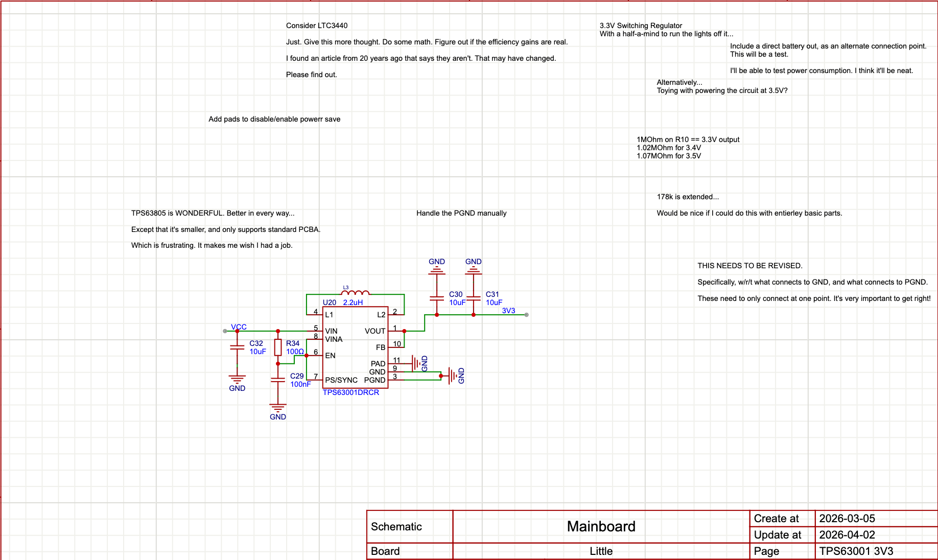Select the R34 resistor symbol
This screenshot has width=938, height=560.
[278, 347]
